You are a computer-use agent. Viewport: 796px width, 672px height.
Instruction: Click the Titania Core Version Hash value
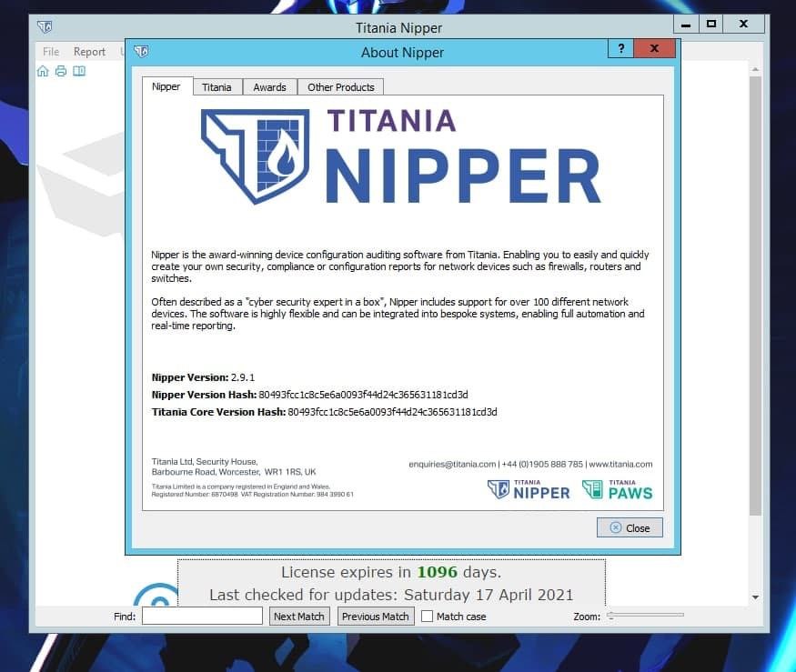pyautogui.click(x=392, y=412)
